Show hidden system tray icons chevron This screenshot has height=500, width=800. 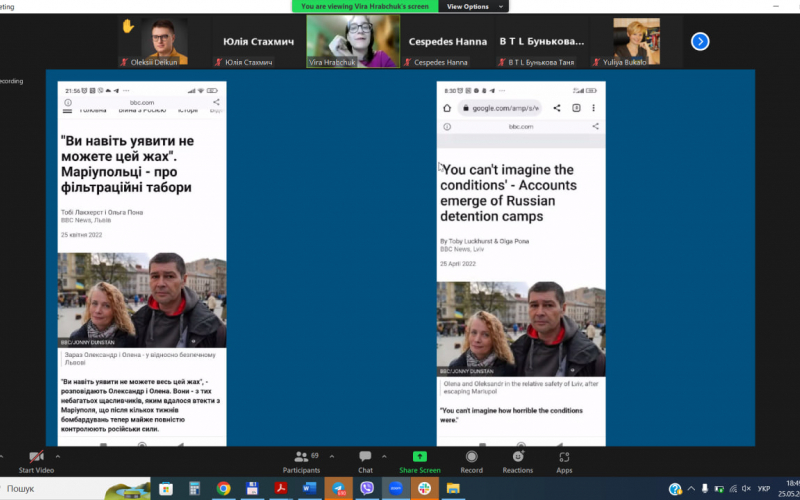691,489
